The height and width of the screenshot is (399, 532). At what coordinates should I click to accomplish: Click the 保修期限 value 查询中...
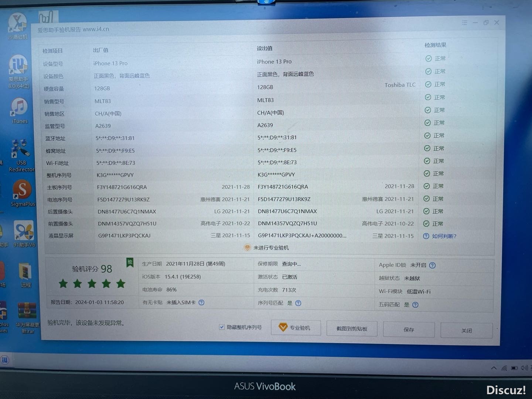click(x=291, y=264)
